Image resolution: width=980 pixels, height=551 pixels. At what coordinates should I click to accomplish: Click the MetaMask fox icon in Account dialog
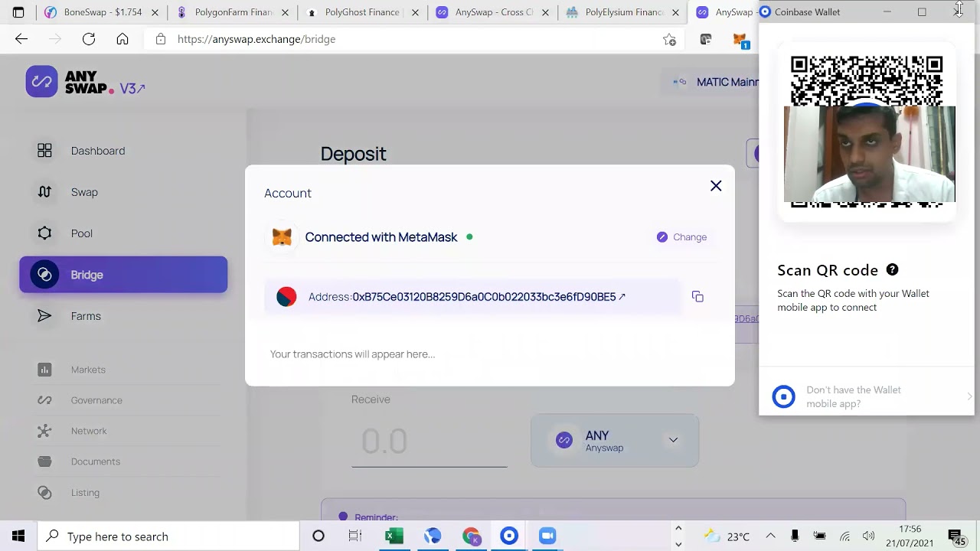[x=282, y=237]
